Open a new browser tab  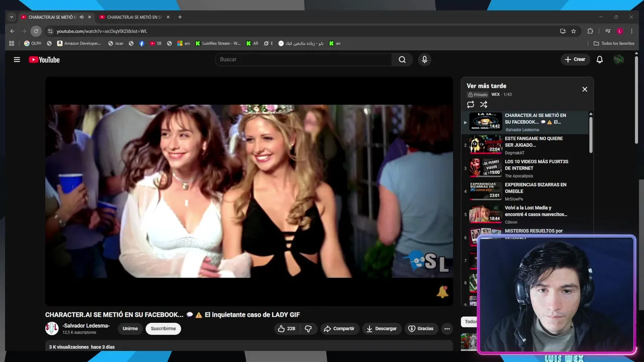[180, 17]
